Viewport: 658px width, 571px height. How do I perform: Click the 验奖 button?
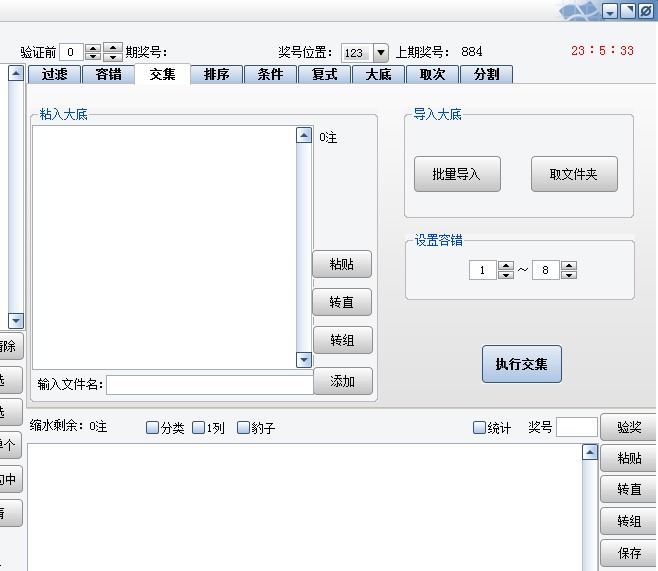click(628, 427)
